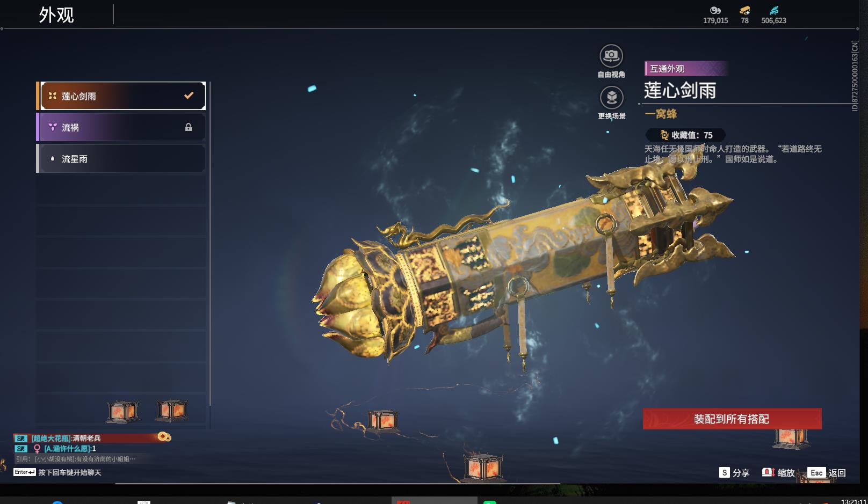Click the S 分享 share button

click(x=734, y=472)
